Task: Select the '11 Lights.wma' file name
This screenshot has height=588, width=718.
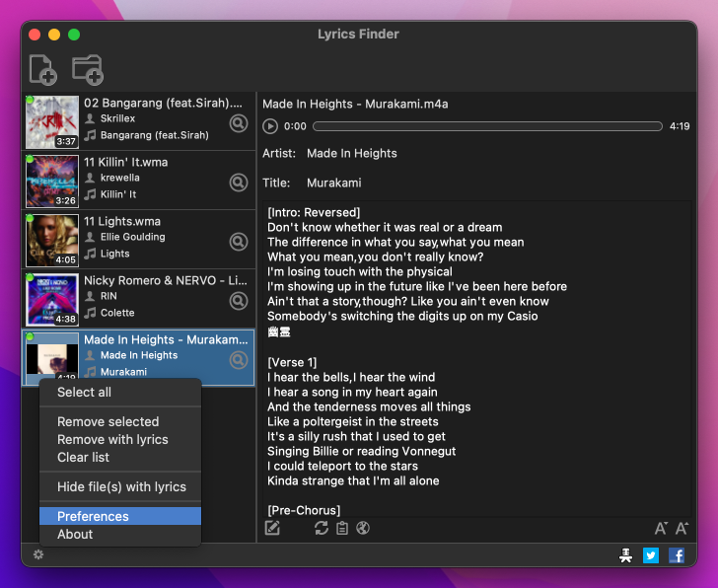Action: point(122,221)
